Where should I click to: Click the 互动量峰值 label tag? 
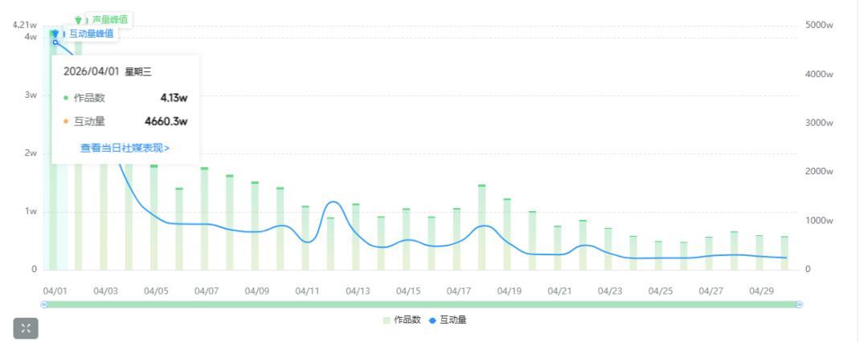point(92,34)
